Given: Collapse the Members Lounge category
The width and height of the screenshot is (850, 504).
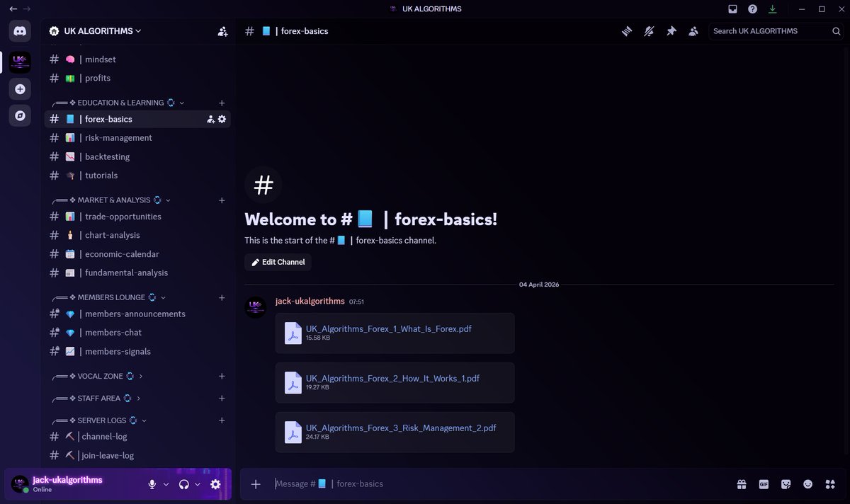Looking at the screenshot, I should click(109, 297).
